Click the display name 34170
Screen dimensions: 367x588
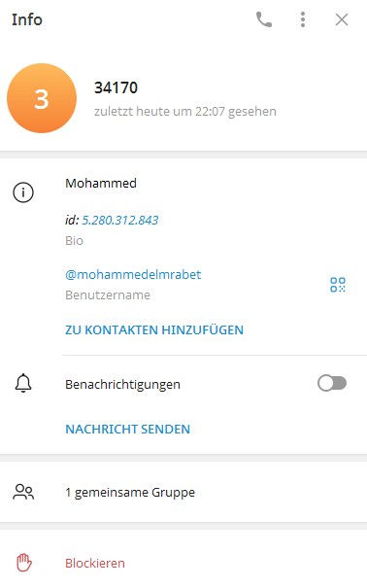tap(116, 87)
